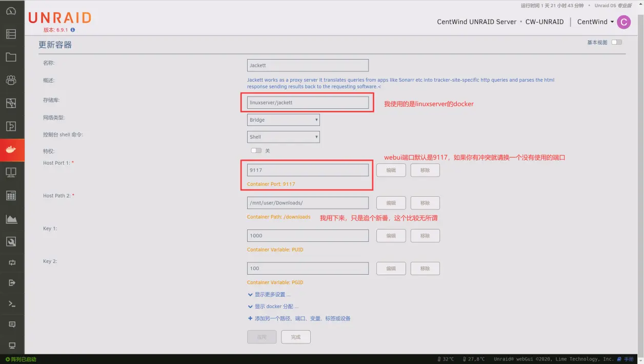The width and height of the screenshot is (644, 364).
Task: Open the Settings icon below Users in sidebar
Action: [11, 103]
